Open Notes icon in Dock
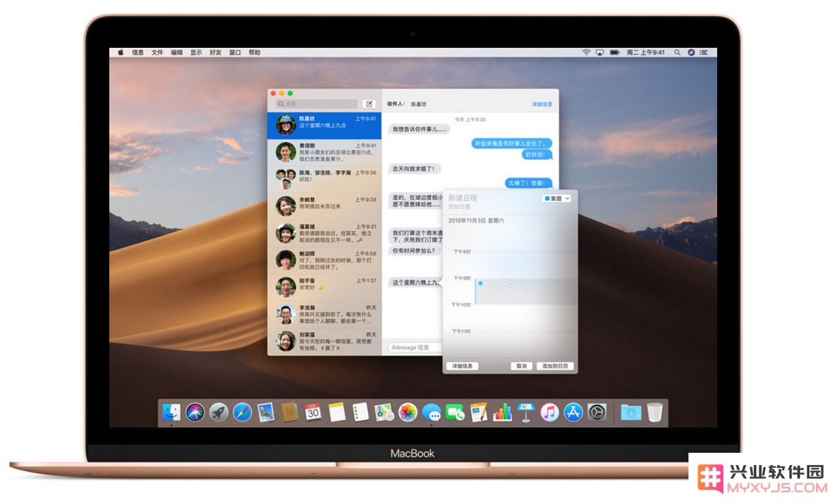836x504 pixels. tap(337, 412)
